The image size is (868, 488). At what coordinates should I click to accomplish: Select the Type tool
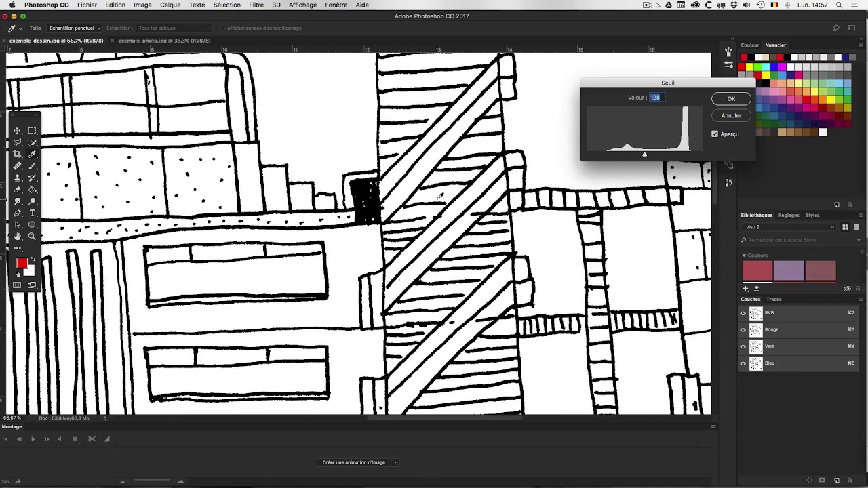click(x=32, y=213)
